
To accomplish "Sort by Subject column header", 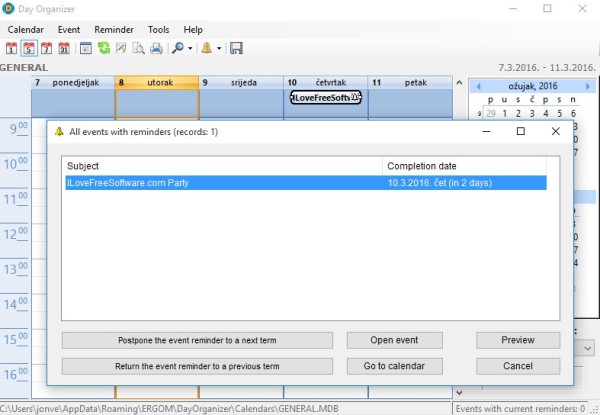I will point(222,166).
